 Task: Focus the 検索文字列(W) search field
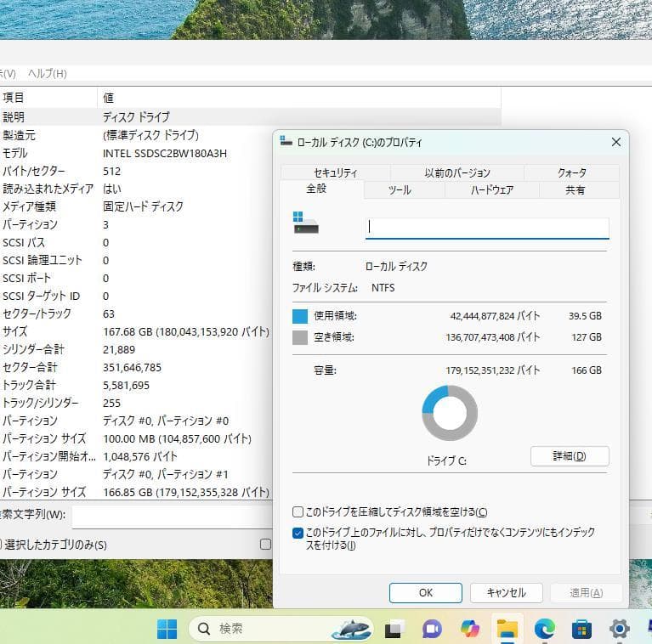point(172,517)
